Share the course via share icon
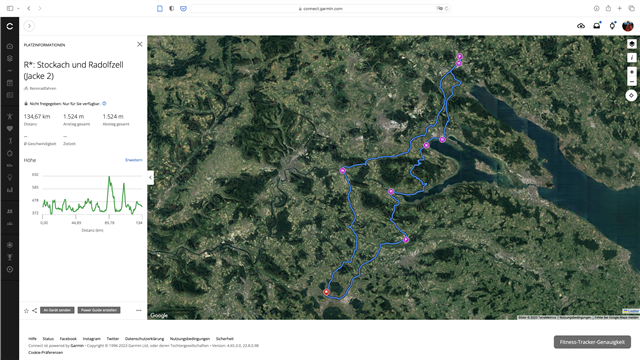Viewport: 640px width, 360px height. [35, 311]
